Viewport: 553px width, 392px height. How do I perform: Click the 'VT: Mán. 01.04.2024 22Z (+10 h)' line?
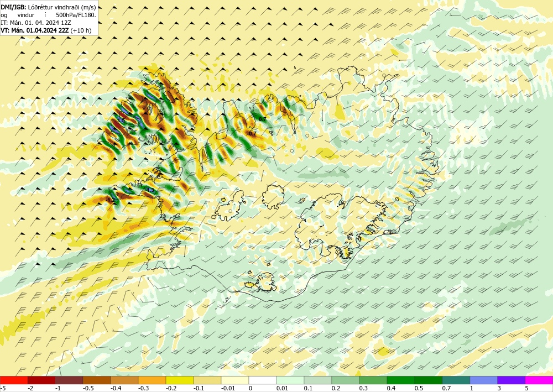(46, 30)
